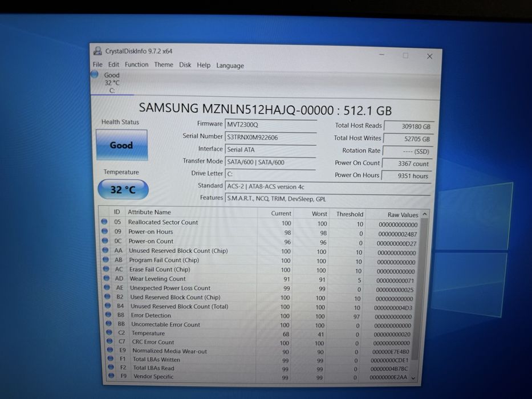Image resolution: width=532 pixels, height=399 pixels.
Task: Click the Worst column header
Action: click(312, 214)
